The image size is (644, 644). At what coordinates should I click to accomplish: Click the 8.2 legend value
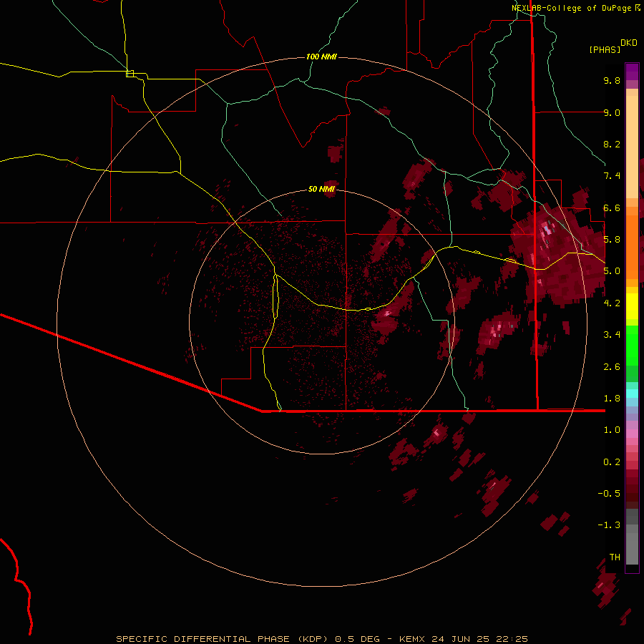pos(612,144)
